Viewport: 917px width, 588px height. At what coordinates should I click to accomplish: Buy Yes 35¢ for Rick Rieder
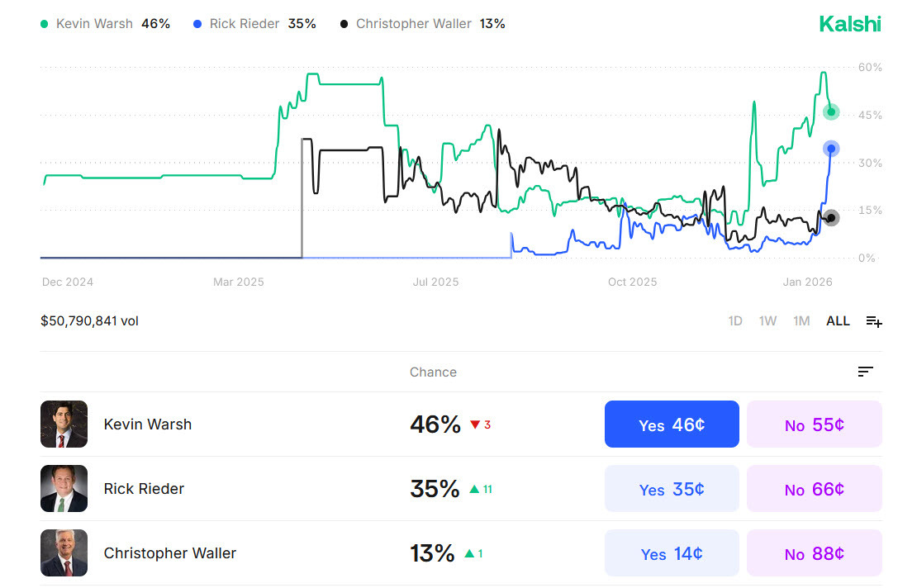click(x=672, y=489)
